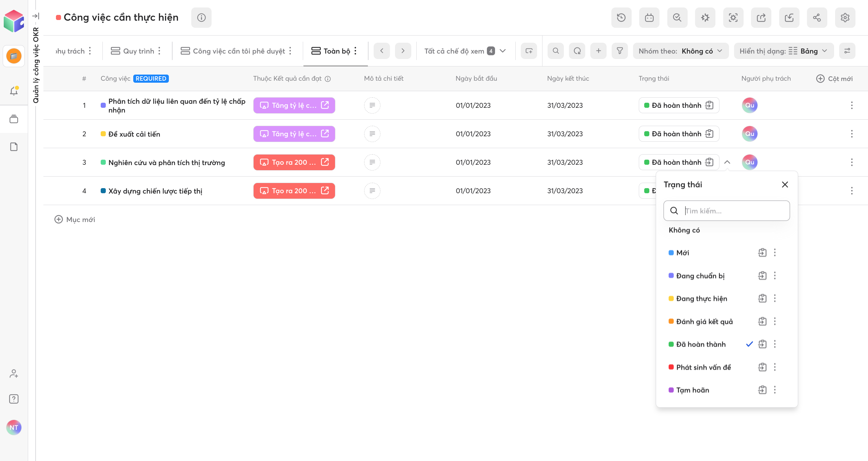
Task: Select 'Phát sinh vấn đề' status option
Action: (x=703, y=367)
